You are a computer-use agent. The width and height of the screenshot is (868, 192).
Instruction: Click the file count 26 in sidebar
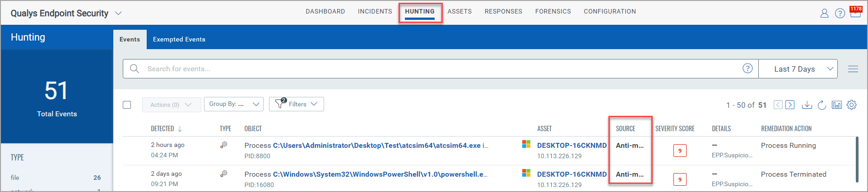(97, 178)
